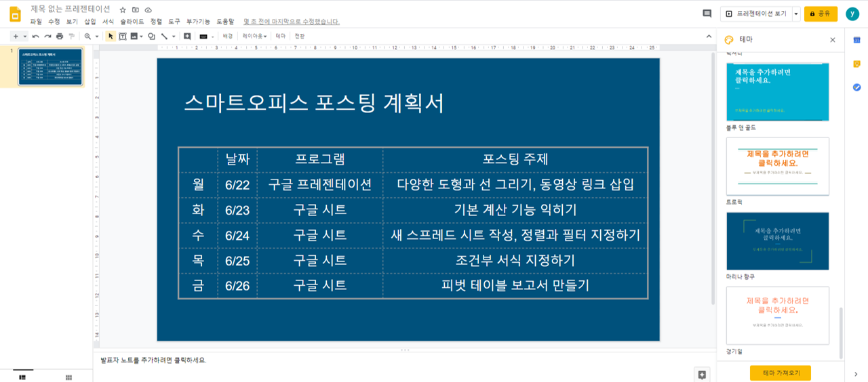The height and width of the screenshot is (382, 868).
Task: Open 정렬 menu
Action: [x=156, y=22]
